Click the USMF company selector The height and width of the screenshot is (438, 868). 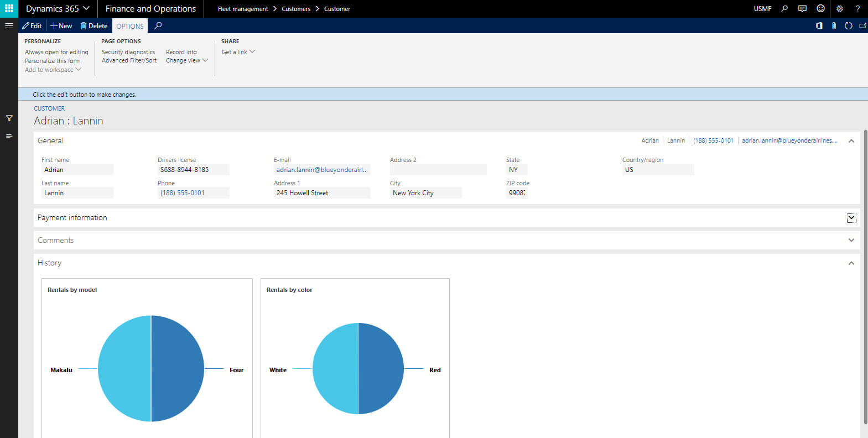(762, 8)
